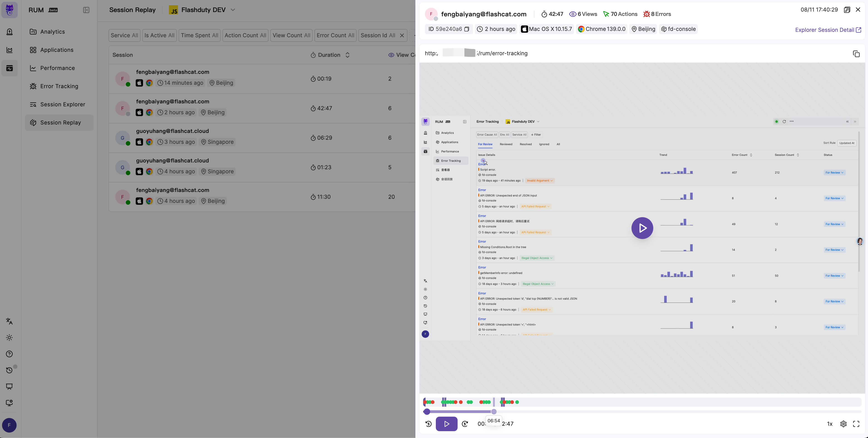The height and width of the screenshot is (438, 868).
Task: Open the Action Count All filter
Action: 245,35
